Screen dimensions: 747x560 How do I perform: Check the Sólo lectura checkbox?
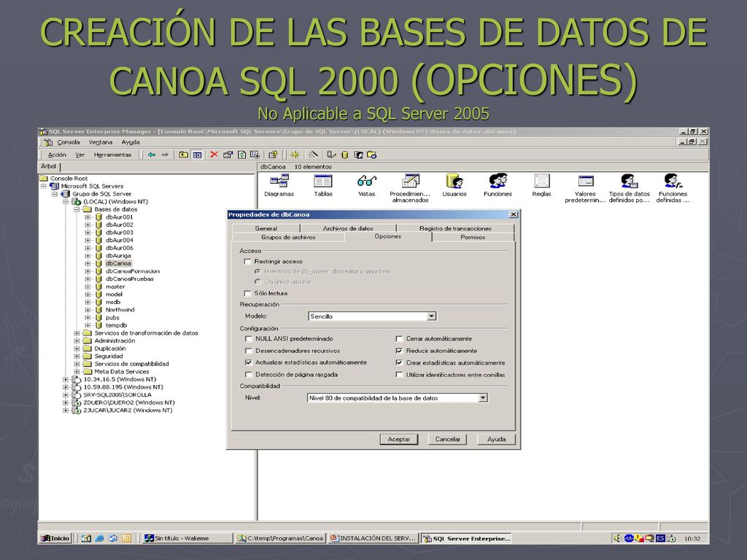click(x=247, y=293)
